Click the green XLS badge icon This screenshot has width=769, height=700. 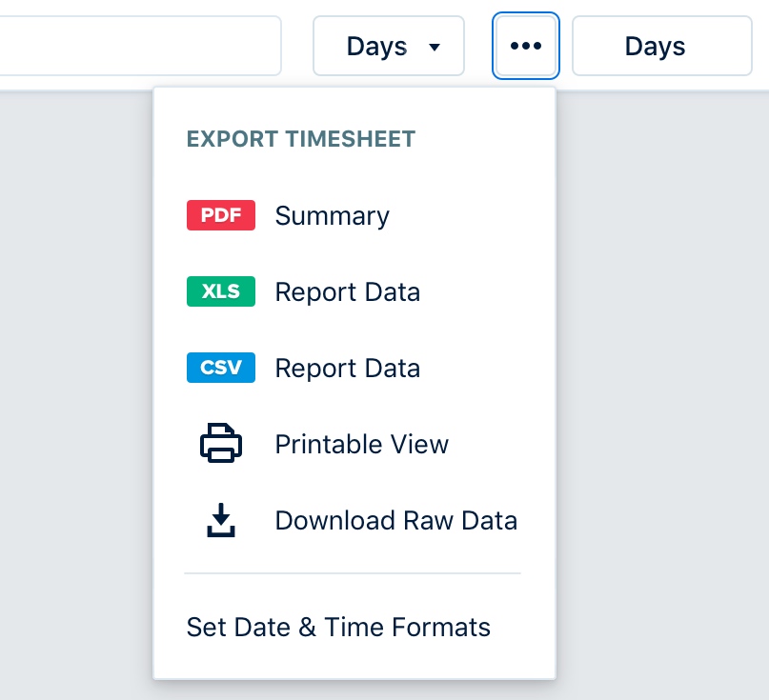pyautogui.click(x=220, y=291)
